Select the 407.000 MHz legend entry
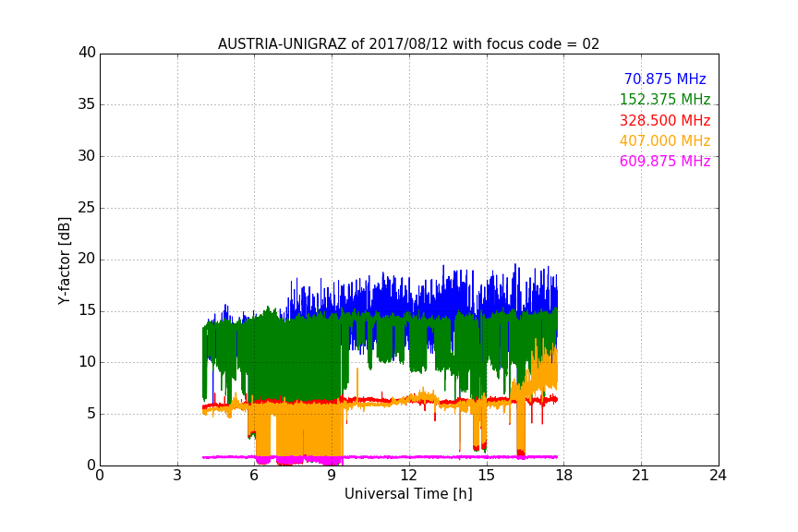This screenshot has height=532, width=798. 665,140
